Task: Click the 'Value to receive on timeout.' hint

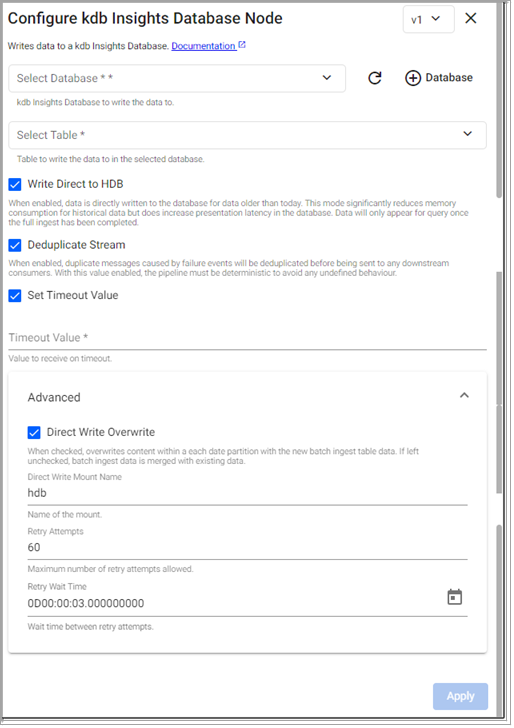Action: point(60,358)
